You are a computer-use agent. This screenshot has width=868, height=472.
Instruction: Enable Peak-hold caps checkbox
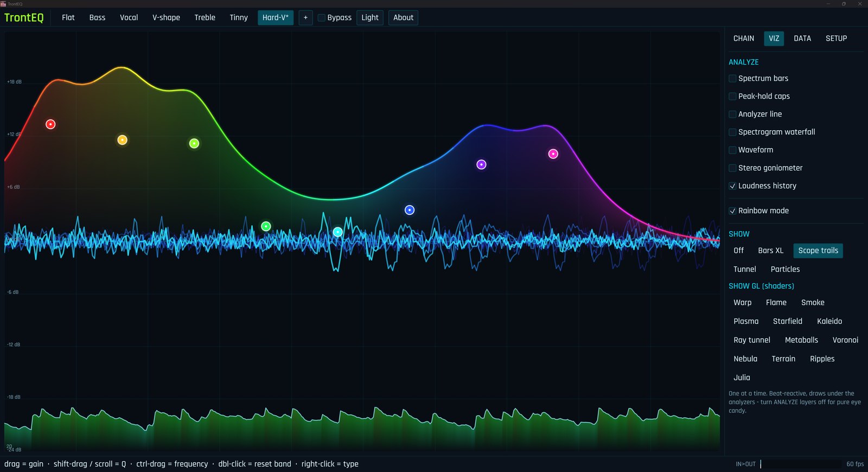tap(732, 97)
